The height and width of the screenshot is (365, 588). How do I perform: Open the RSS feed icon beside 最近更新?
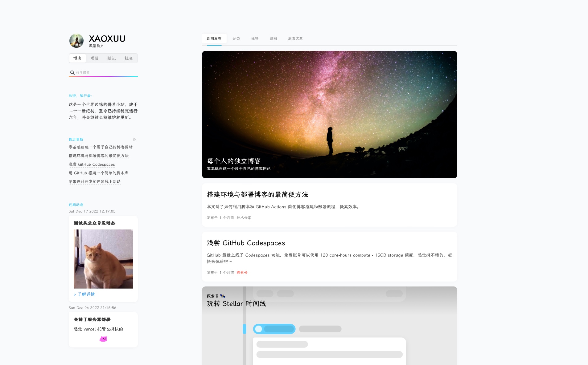click(135, 140)
